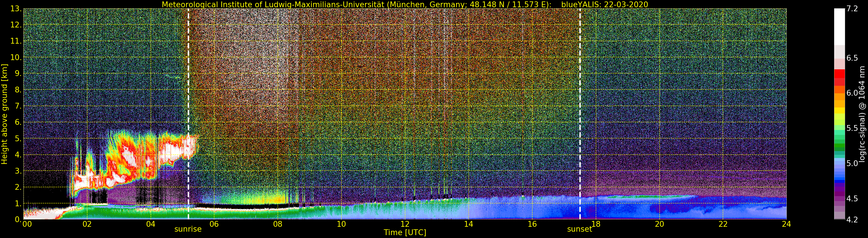This screenshot has height=238, width=868.
Task: Click the 6.5 value on the colorbar
Action: tap(852, 58)
